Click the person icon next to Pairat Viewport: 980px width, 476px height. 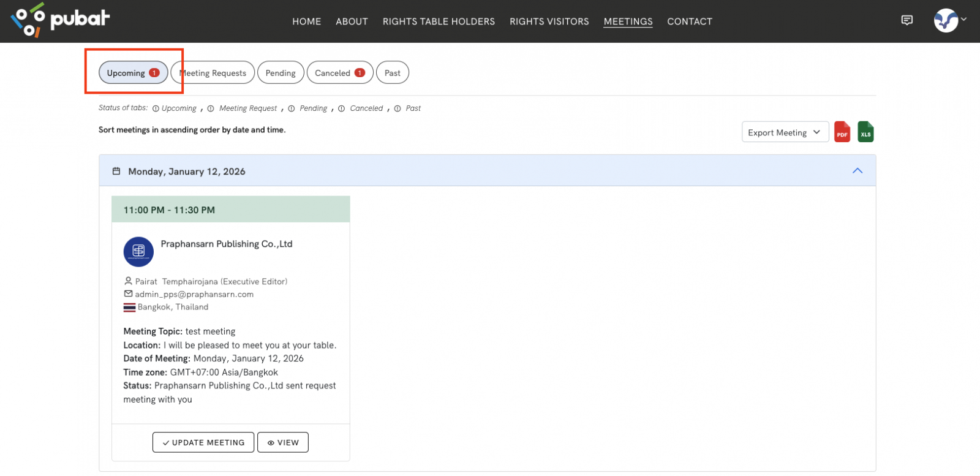click(128, 281)
